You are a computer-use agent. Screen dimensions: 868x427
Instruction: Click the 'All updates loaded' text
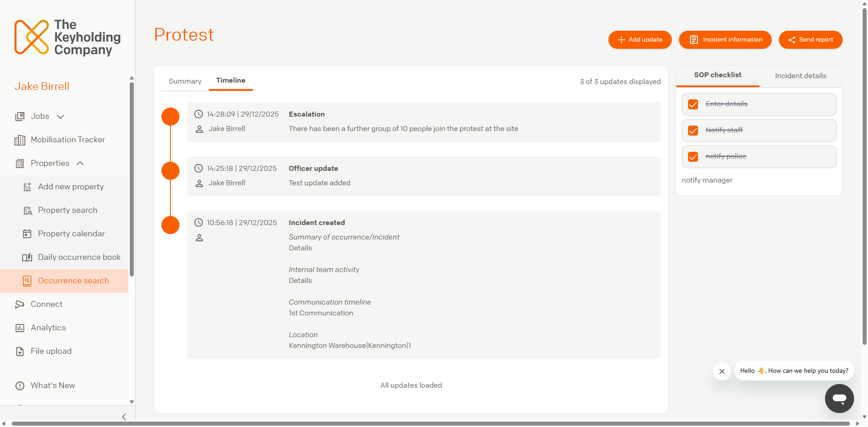click(411, 386)
